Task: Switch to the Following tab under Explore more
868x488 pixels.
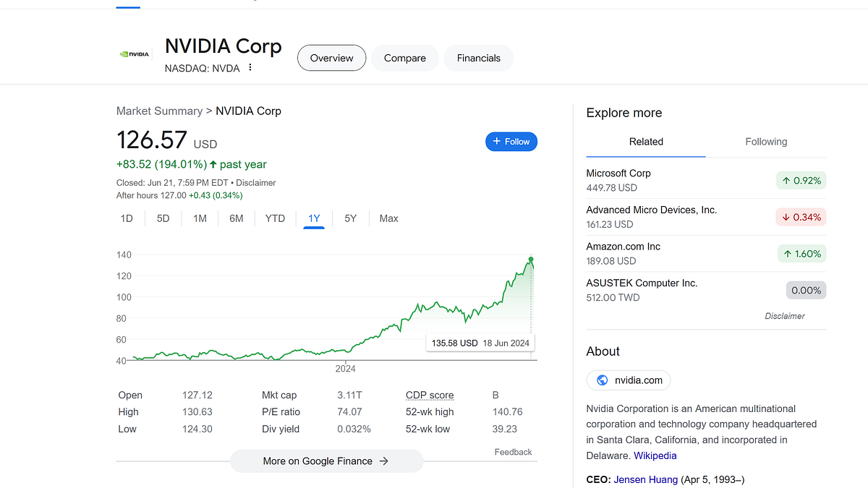Action: click(x=766, y=142)
